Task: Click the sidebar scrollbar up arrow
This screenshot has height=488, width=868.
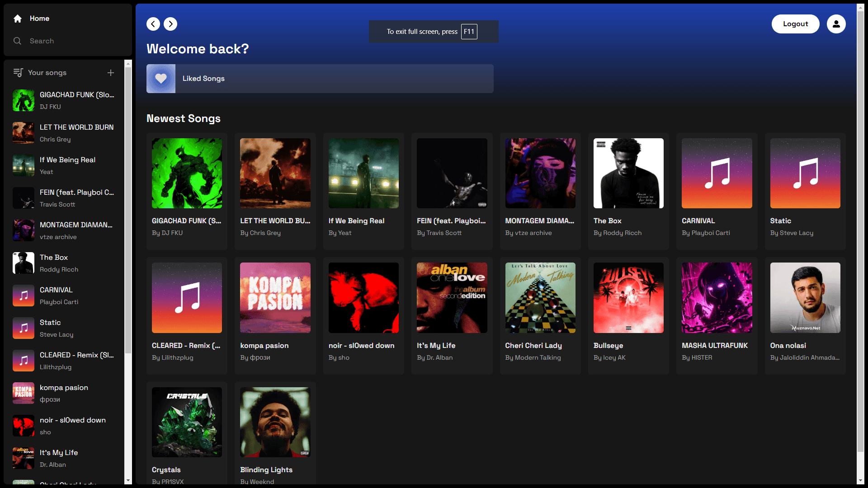Action: [128, 64]
